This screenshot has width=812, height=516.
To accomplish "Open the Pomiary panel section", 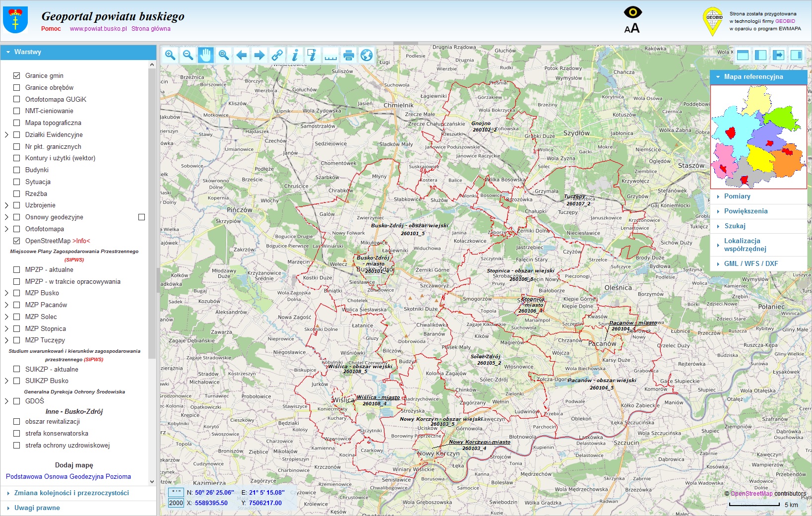I will (x=737, y=196).
